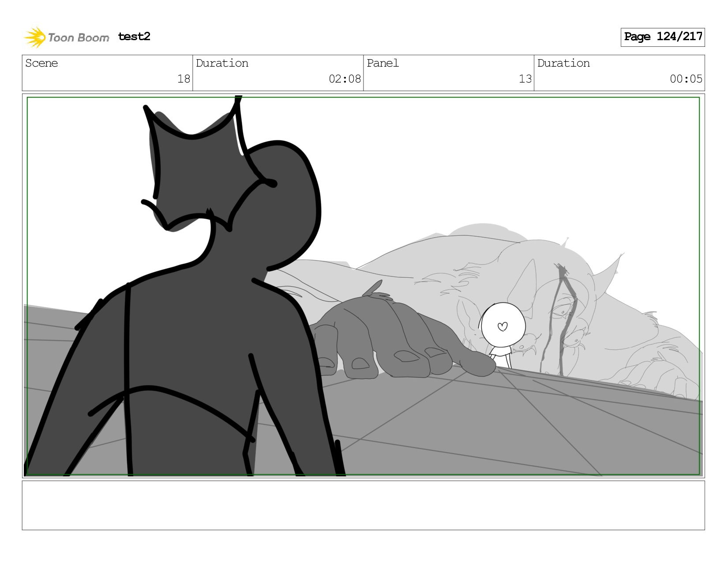
Task: Click the 'Scene' header label
Action: [x=41, y=63]
